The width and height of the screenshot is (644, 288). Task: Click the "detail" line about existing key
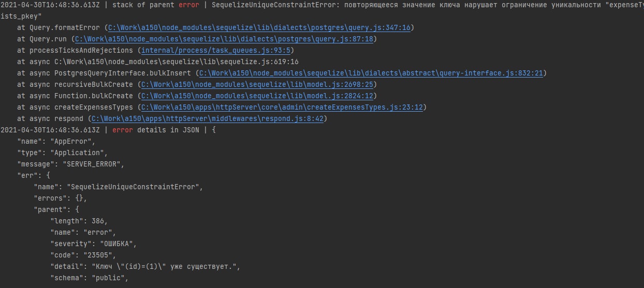(145, 266)
